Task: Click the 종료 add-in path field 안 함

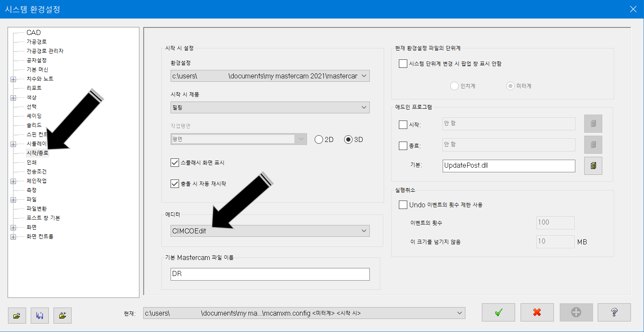Action: click(x=509, y=145)
